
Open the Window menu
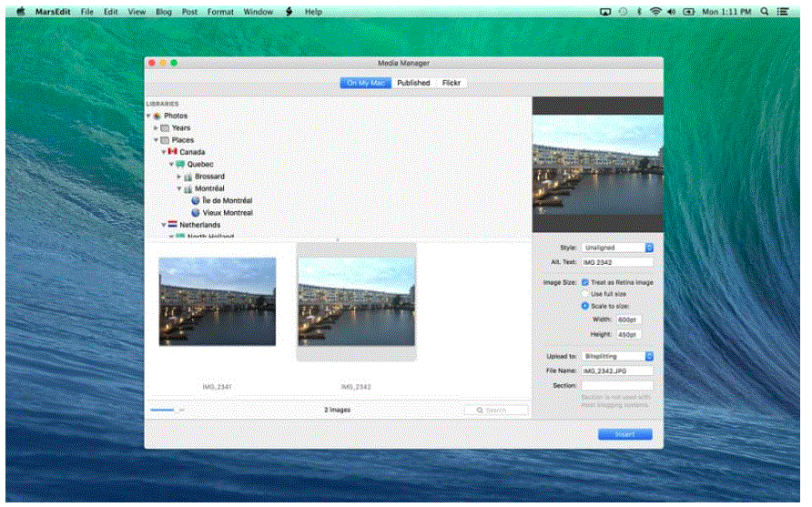point(258,12)
